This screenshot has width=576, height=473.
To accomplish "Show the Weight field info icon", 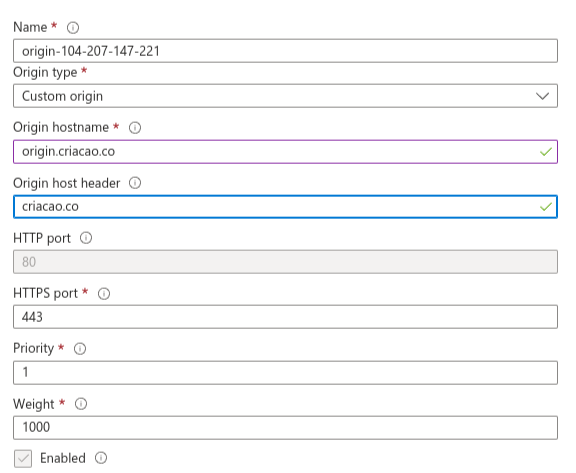I will coord(81,404).
